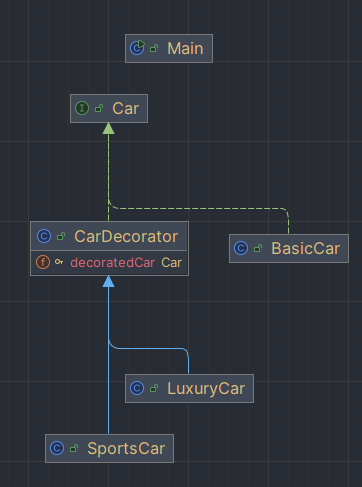Click the protected key icon on decoratedCar
This screenshot has height=487, width=362.
(59, 262)
